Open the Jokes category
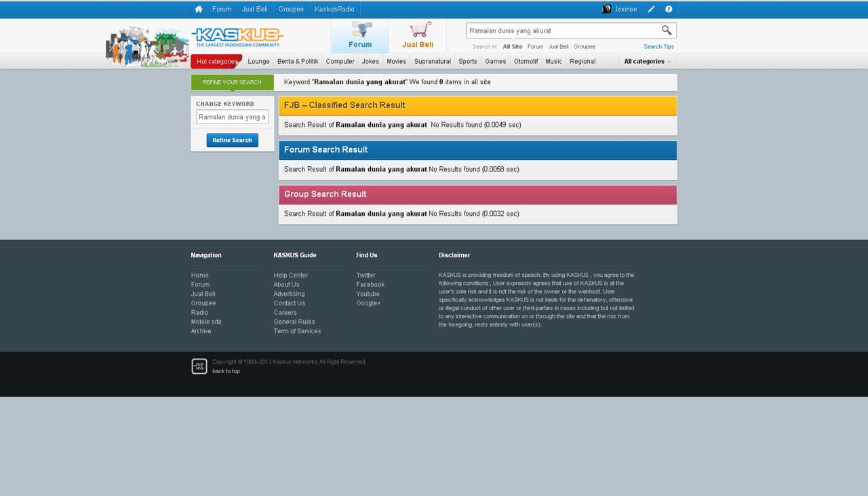Screen dimensions: 868x496 [x=370, y=61]
